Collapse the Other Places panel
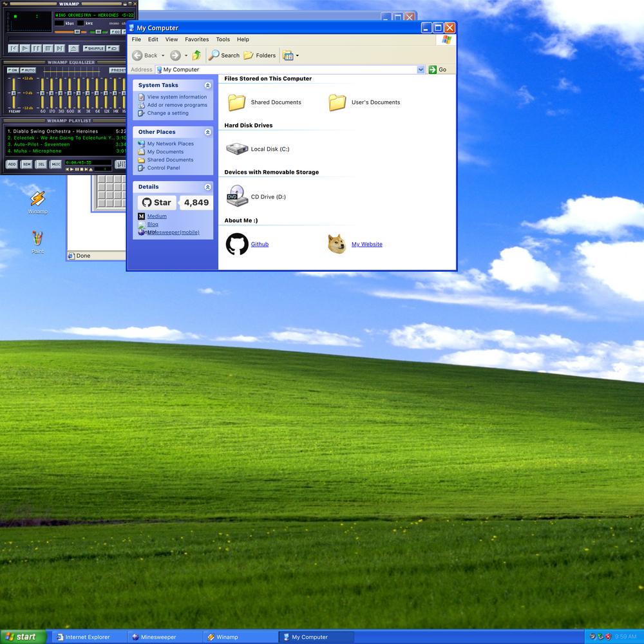The height and width of the screenshot is (644, 644). pyautogui.click(x=208, y=132)
